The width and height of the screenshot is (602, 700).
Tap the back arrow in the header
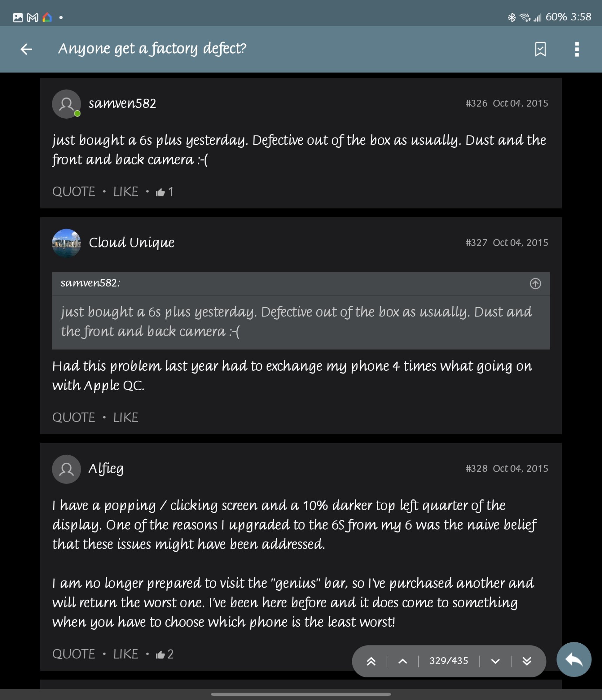tap(26, 49)
